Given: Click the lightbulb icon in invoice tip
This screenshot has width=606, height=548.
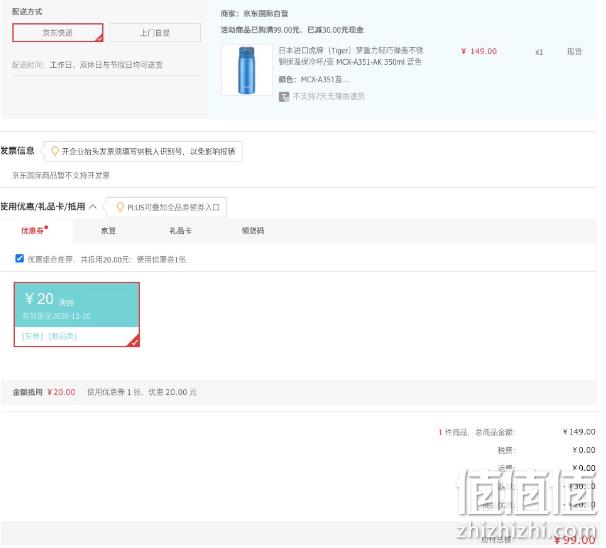Looking at the screenshot, I should (55, 151).
